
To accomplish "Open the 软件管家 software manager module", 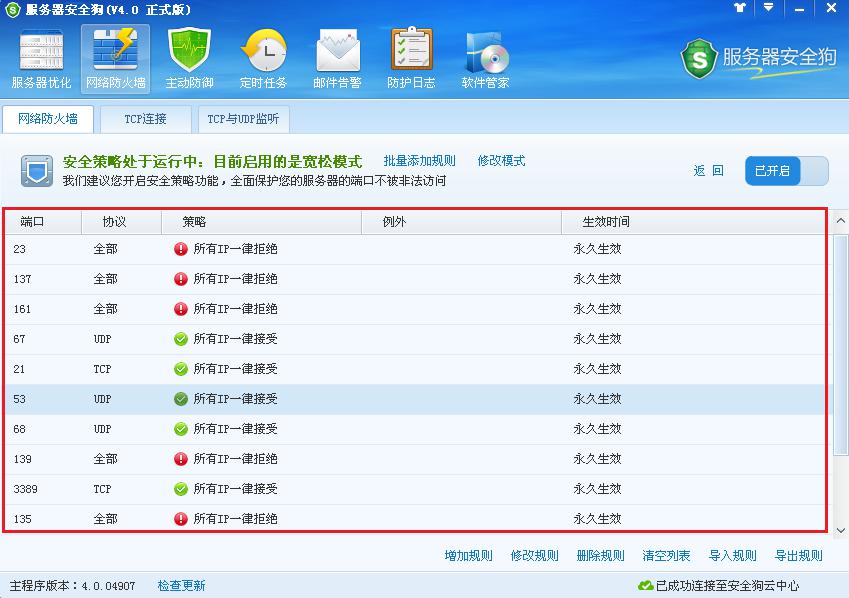I will tap(485, 60).
